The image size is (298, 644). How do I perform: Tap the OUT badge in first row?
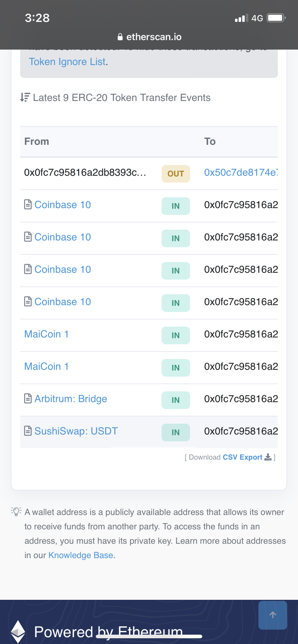[x=176, y=174]
